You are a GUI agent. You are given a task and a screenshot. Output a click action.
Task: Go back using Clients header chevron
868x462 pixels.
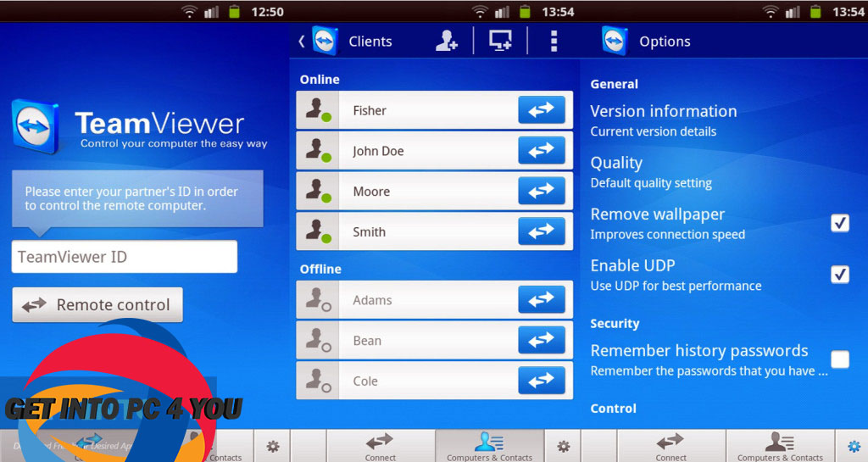[x=302, y=41]
